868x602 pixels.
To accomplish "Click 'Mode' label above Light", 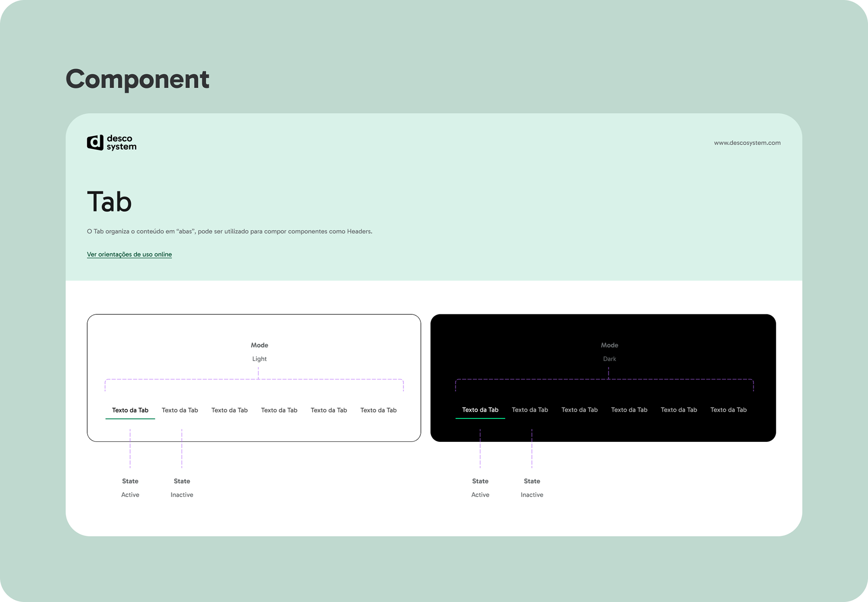I will point(259,345).
